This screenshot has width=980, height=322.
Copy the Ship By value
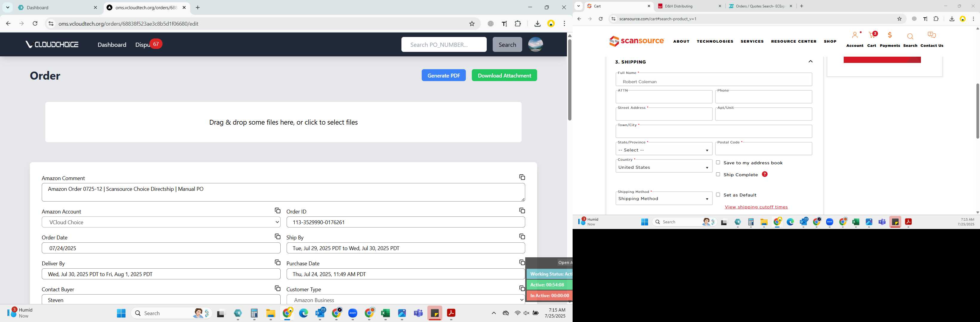(522, 236)
